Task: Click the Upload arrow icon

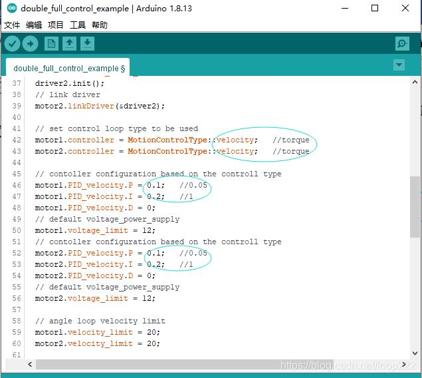Action: click(x=30, y=44)
